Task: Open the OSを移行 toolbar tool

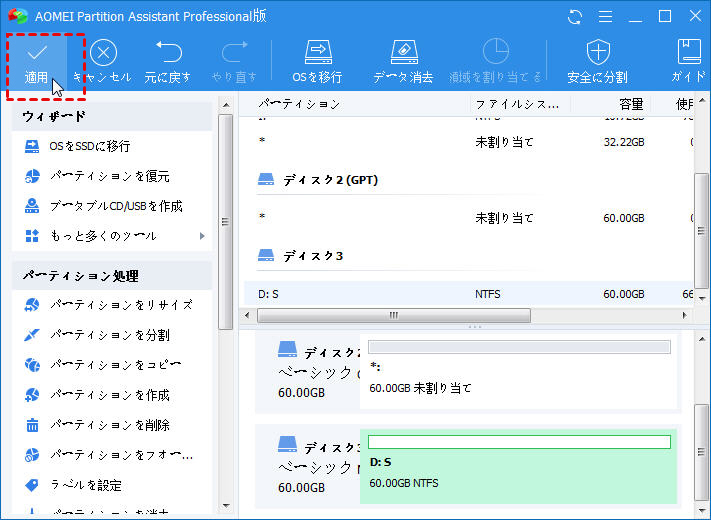Action: [x=317, y=61]
